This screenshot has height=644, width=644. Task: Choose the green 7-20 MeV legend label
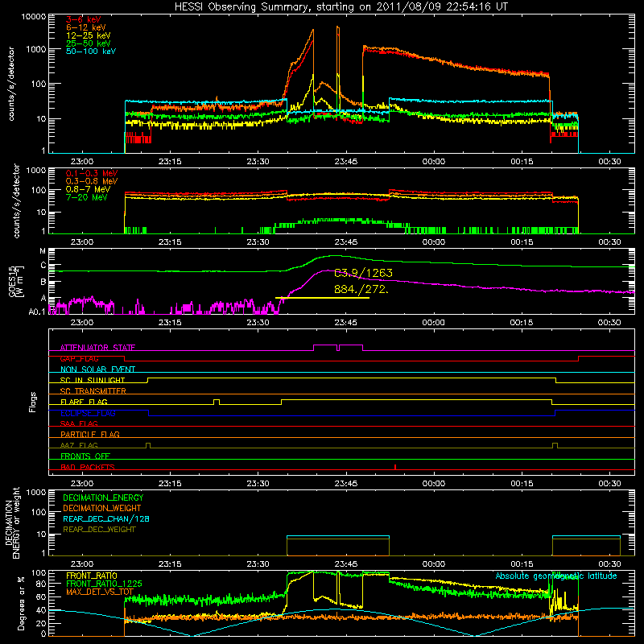87,197
